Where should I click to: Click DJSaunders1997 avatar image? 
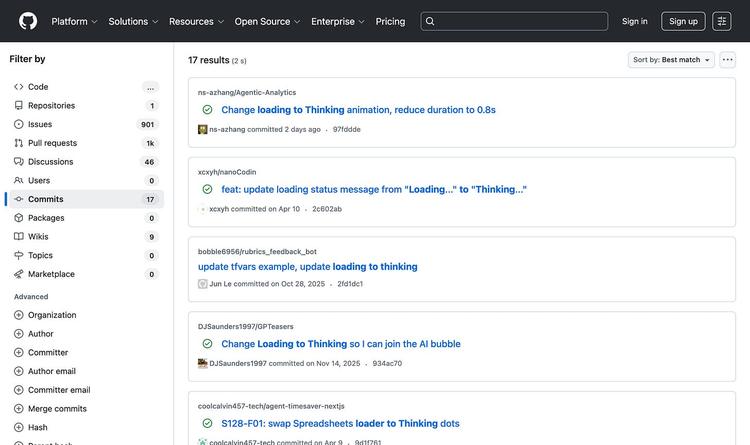tap(202, 363)
